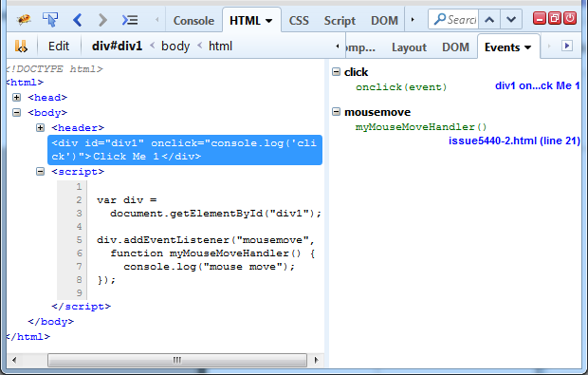Click line 'document.getElementById("div1");'

pos(216,214)
